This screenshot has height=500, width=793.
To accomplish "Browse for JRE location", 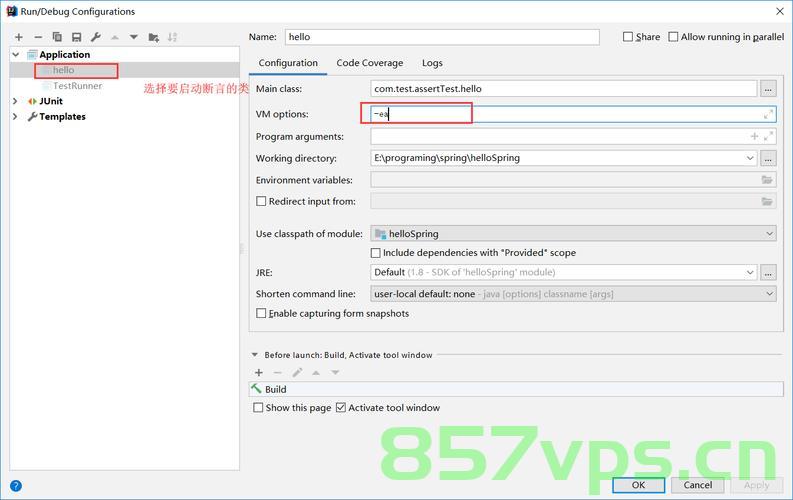I will (x=768, y=272).
